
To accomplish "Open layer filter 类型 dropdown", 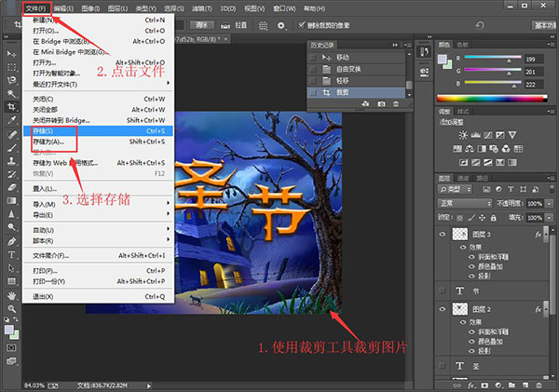I will coord(455,189).
